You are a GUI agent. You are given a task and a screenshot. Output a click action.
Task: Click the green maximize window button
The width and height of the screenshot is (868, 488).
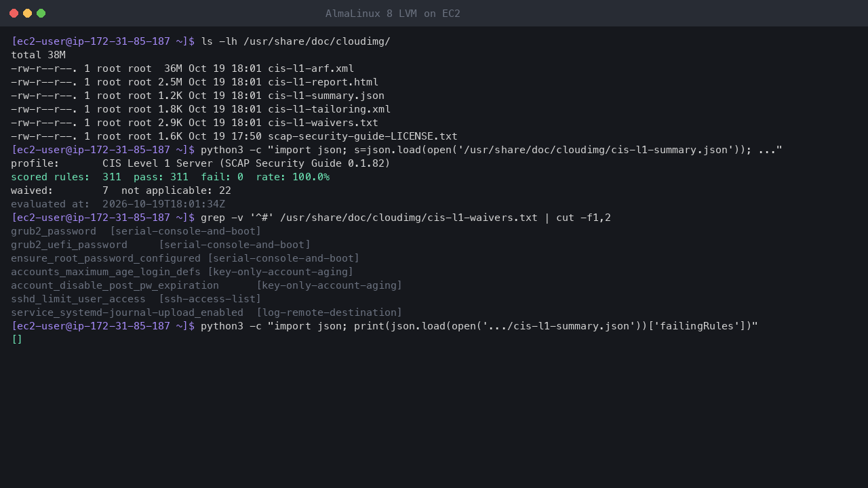41,14
